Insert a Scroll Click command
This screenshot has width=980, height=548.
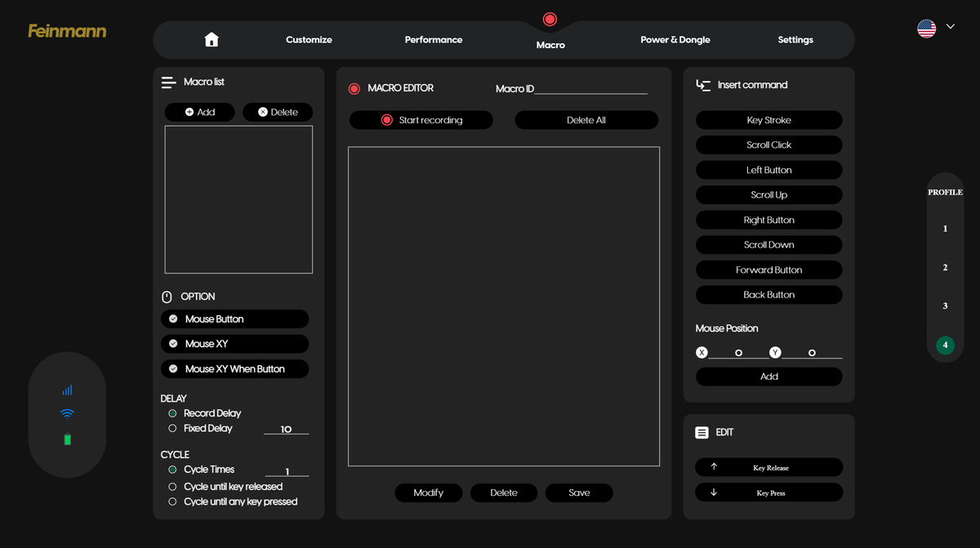click(x=769, y=145)
